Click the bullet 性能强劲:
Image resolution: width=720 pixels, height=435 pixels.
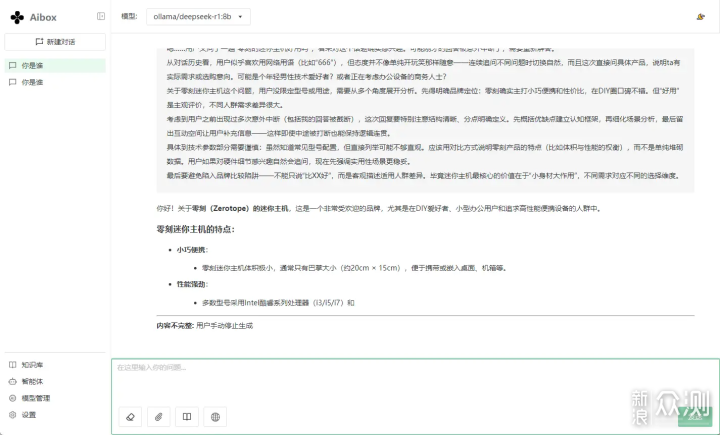(192, 284)
